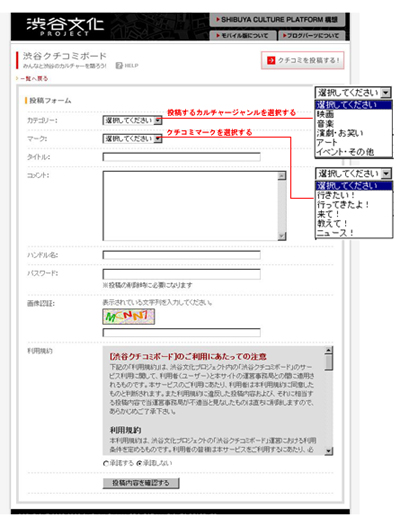The height and width of the screenshot is (526, 400).
Task: Click the コメント scrollbar down arrow
Action: click(282, 236)
